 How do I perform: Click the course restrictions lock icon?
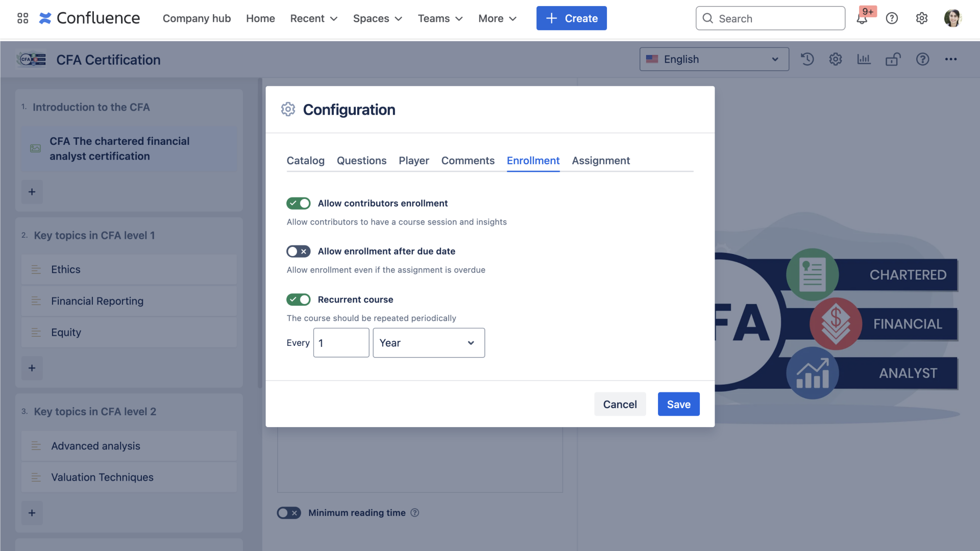[x=893, y=59]
